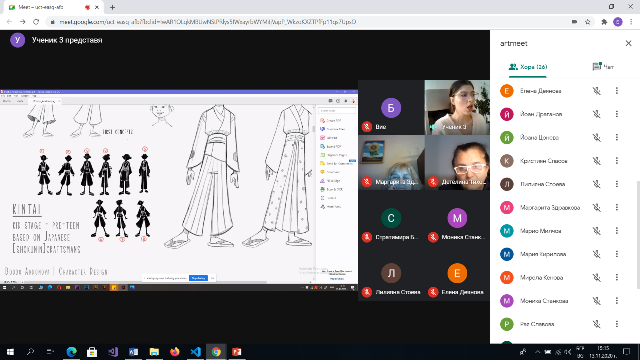Open options menu for Мария in list
640x360 pixels.
[617, 254]
